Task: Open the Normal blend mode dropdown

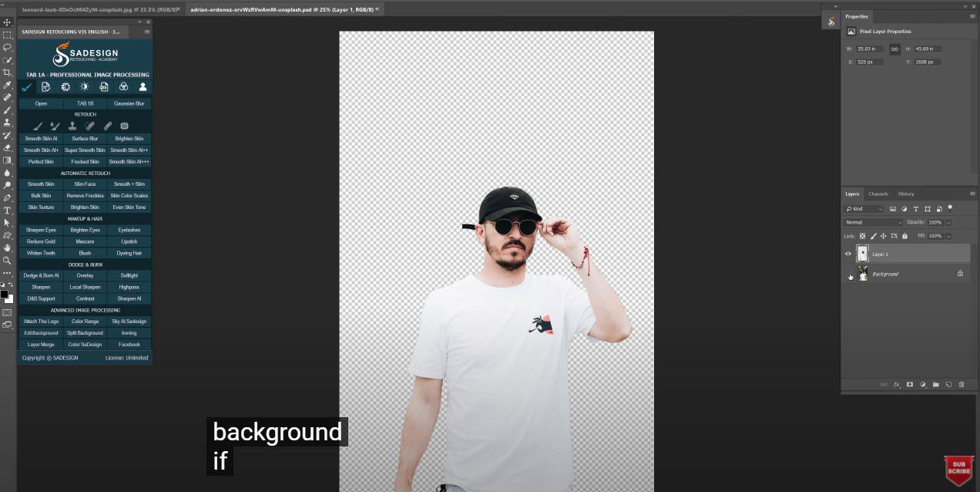Action: click(x=873, y=222)
